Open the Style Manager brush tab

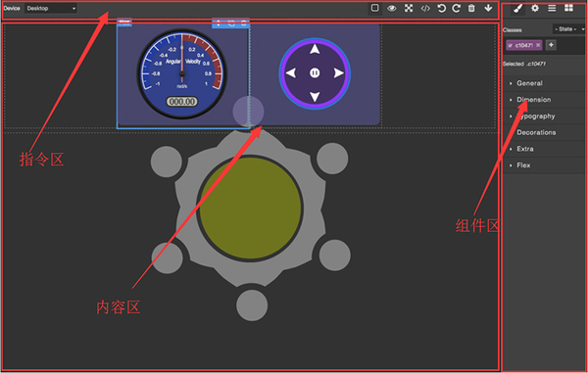tap(518, 8)
